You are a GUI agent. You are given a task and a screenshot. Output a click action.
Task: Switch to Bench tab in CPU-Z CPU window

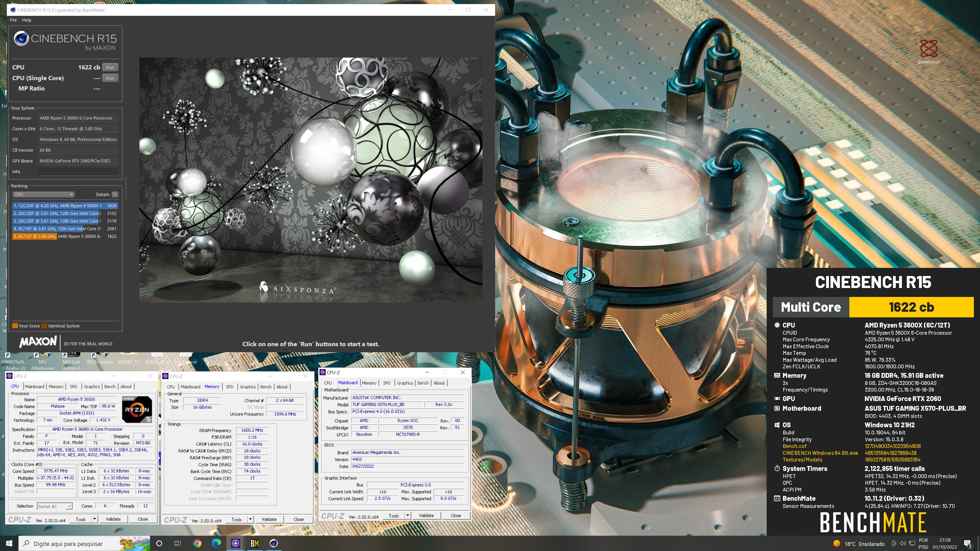pyautogui.click(x=110, y=386)
